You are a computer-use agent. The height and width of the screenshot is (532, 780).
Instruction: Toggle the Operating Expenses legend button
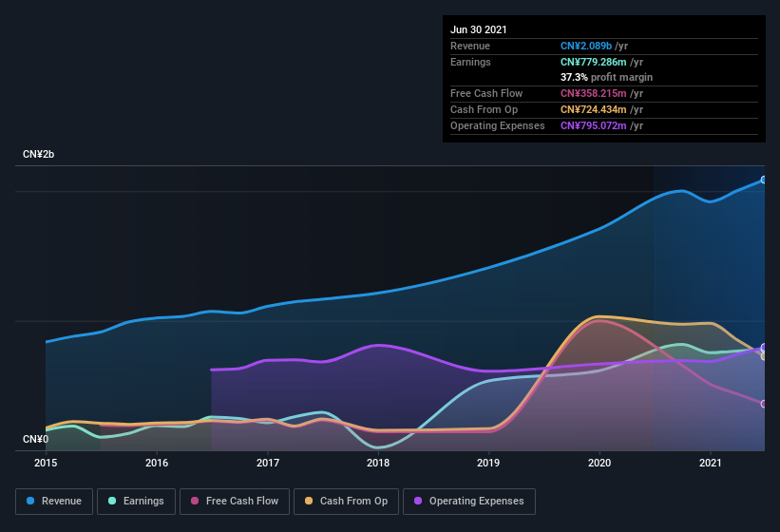tap(469, 502)
